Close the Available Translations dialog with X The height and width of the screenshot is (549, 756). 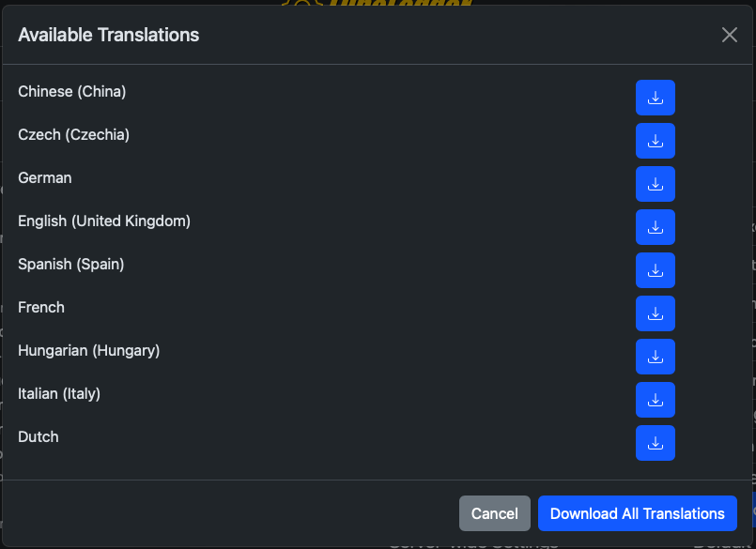tap(730, 35)
